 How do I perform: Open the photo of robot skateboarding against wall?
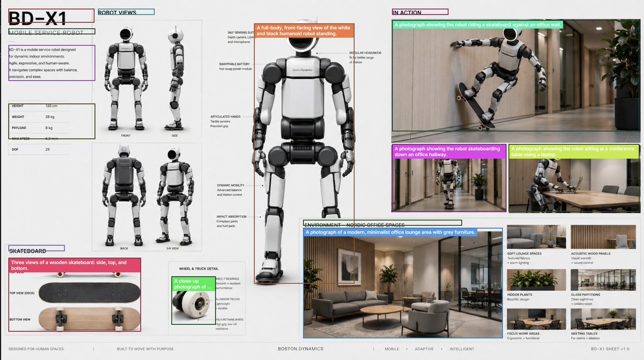point(516,76)
